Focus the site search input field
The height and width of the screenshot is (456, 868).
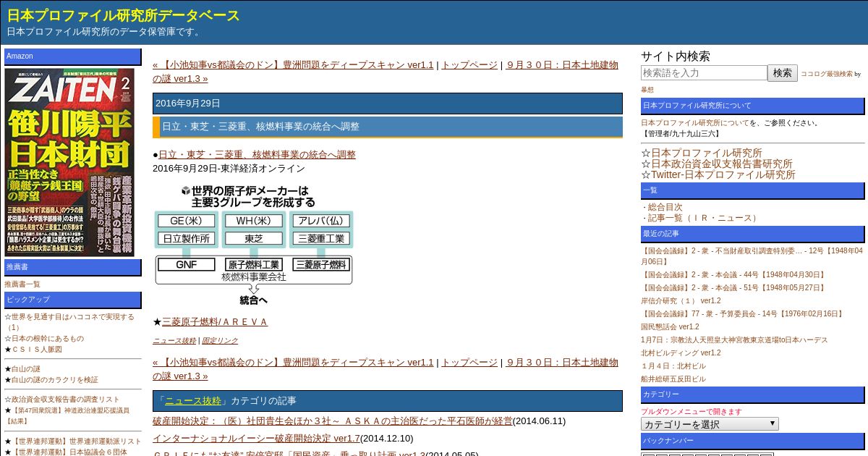pos(704,72)
